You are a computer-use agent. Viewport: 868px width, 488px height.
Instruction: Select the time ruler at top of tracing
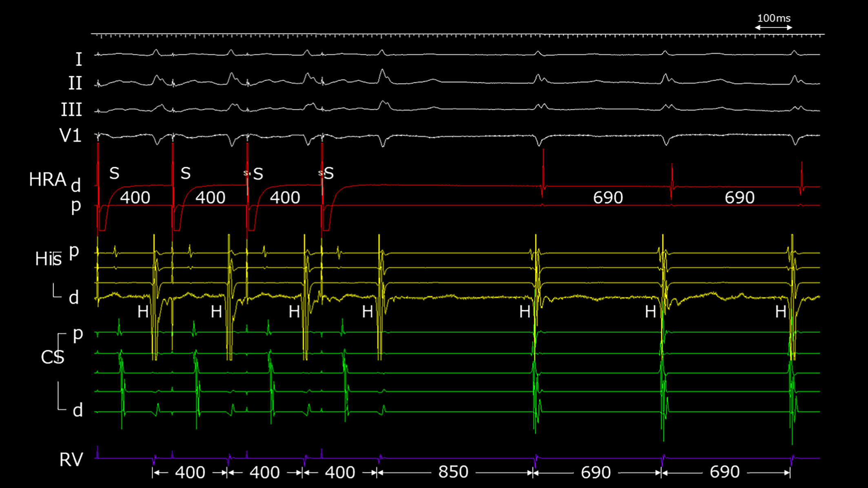coord(458,35)
